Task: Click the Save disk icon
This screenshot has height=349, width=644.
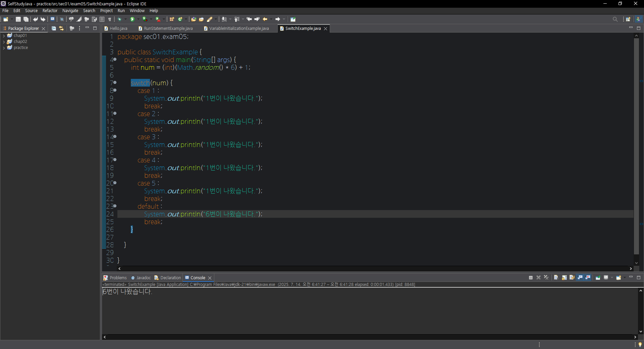Action: pos(18,19)
